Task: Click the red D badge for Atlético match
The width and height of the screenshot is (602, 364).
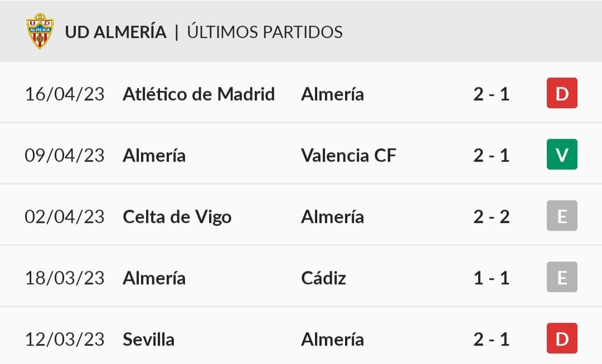Action: [562, 93]
